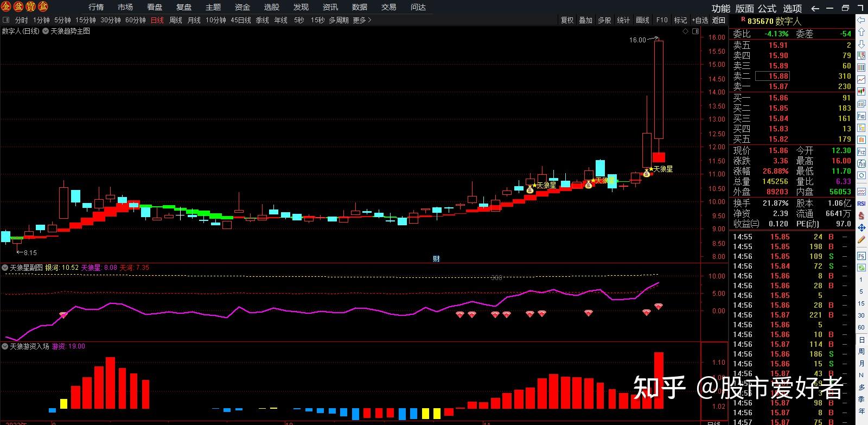868x425 pixels.
Task: Switch chart to 周线 weekly period
Action: point(175,20)
